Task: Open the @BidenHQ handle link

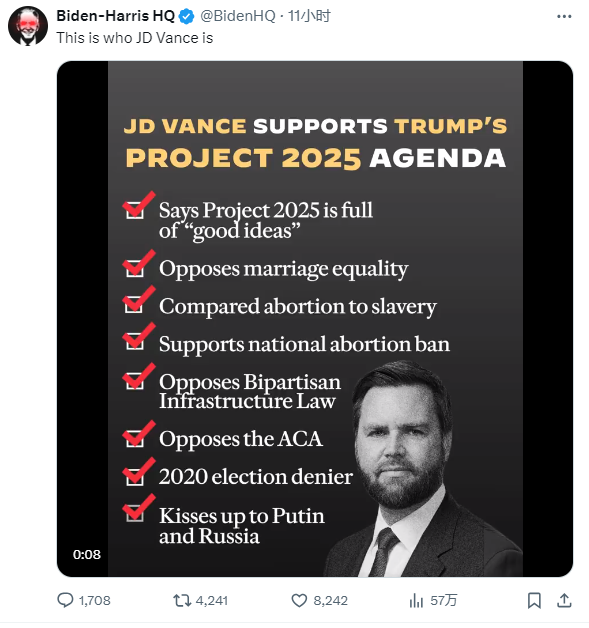Action: coord(237,16)
